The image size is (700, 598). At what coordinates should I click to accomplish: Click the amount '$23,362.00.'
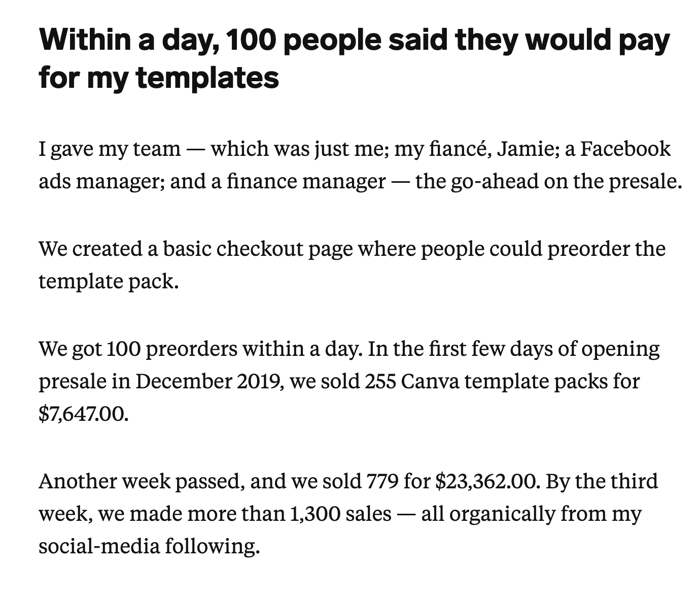(488, 481)
